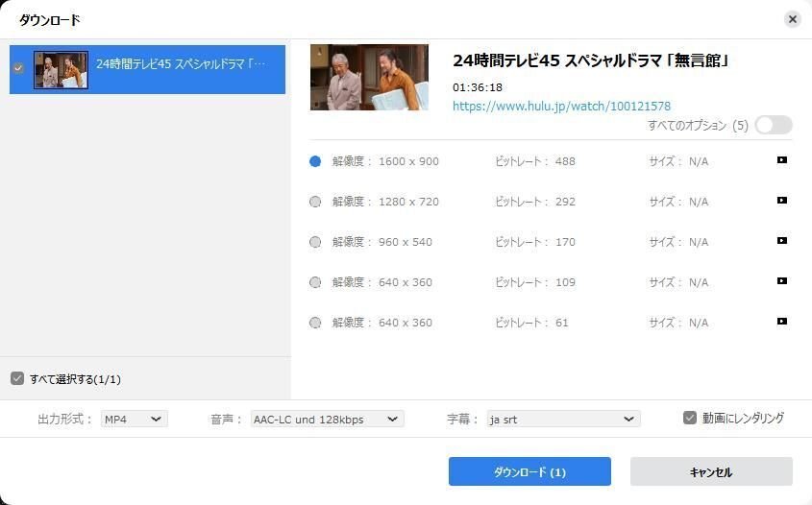812x505 pixels.
Task: Click the duration text 01:36:18
Action: [x=478, y=87]
